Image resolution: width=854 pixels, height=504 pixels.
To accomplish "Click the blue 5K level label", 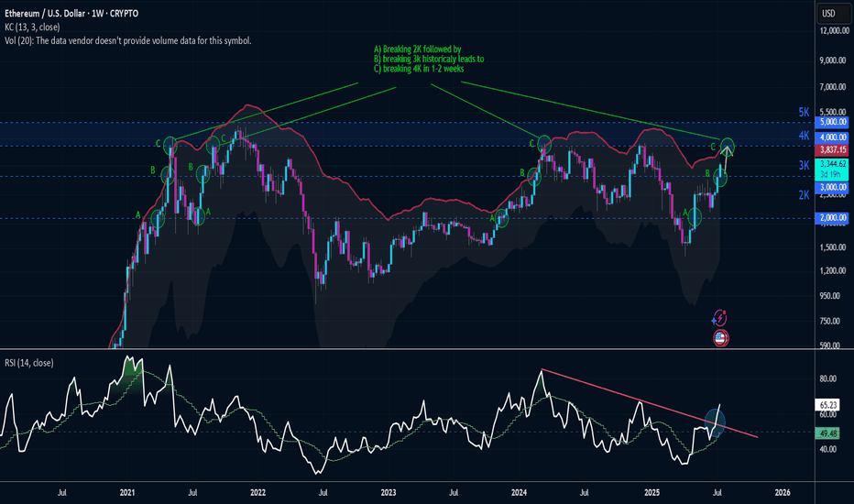I will coord(804,112).
